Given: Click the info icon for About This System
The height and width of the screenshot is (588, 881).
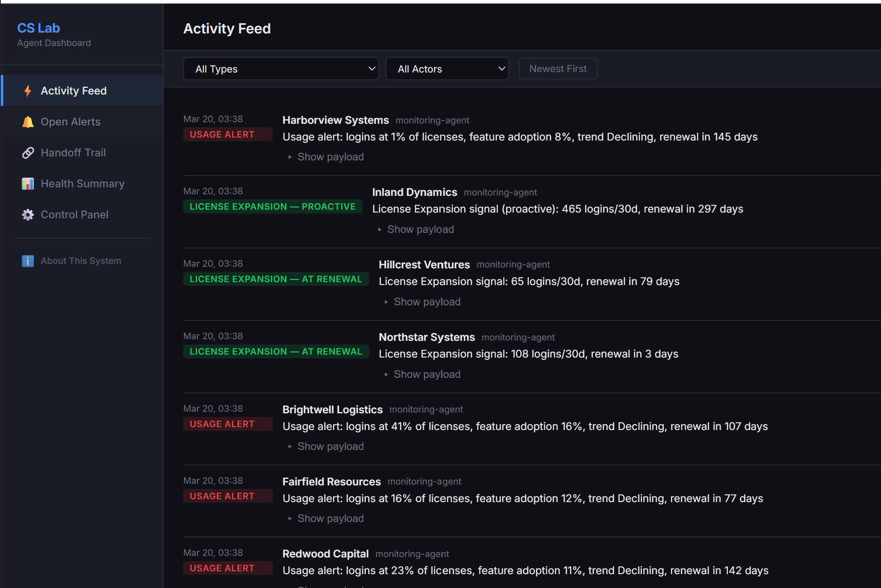Looking at the screenshot, I should pyautogui.click(x=28, y=261).
